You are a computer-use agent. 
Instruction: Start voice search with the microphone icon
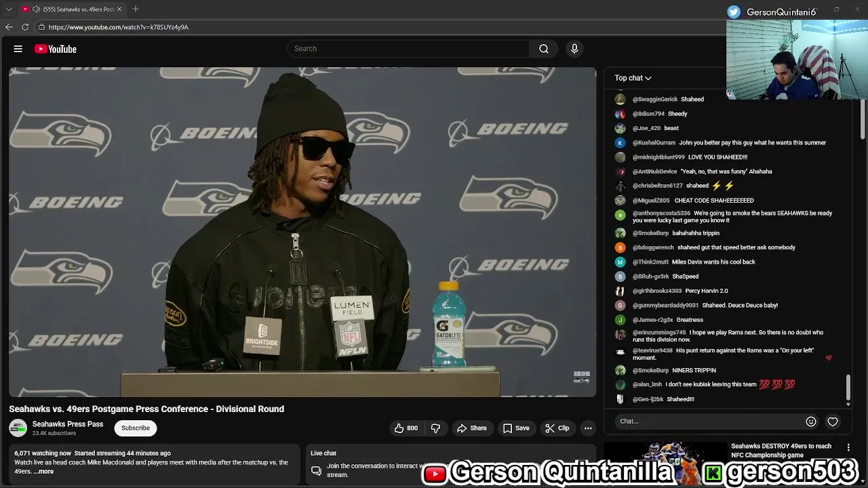point(574,49)
